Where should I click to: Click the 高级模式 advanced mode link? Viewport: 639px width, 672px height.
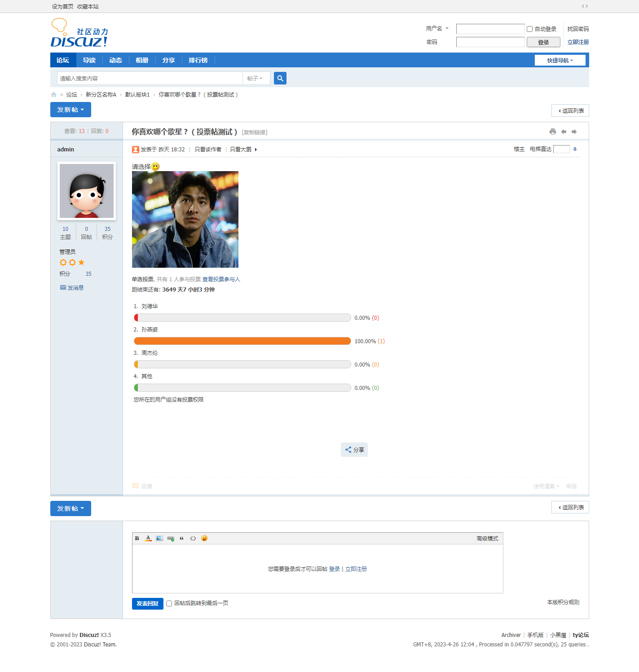[487, 538]
